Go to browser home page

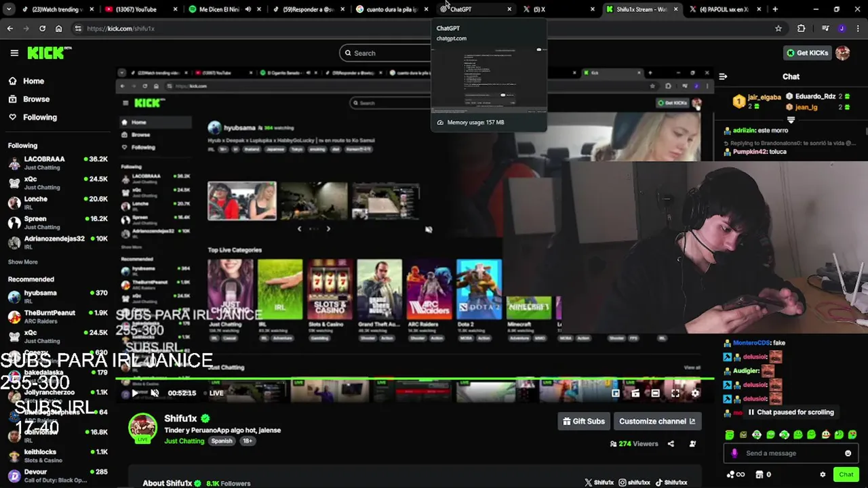point(58,28)
